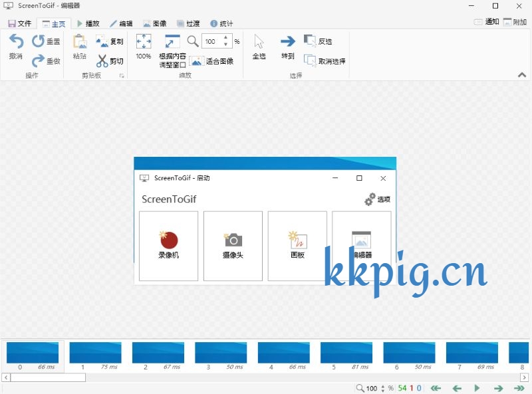
Task: Undo the last action with 撤消
Action: pyautogui.click(x=16, y=47)
